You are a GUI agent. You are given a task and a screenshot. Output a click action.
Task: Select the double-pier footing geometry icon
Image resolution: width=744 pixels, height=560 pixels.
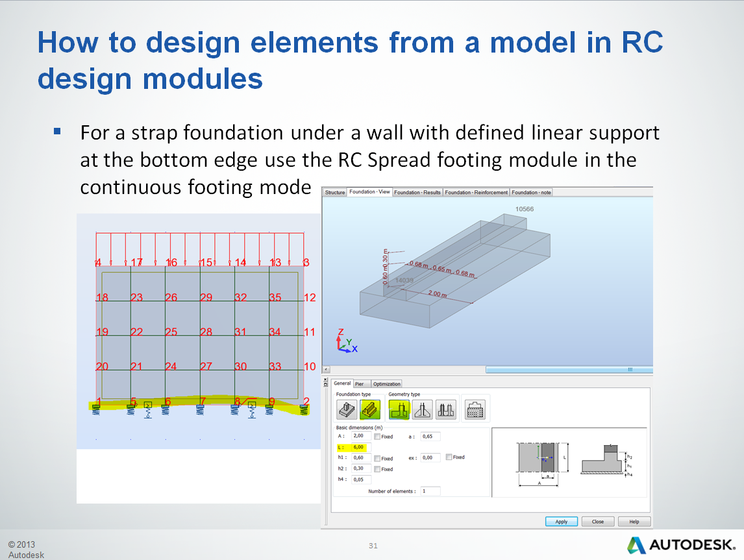click(x=445, y=409)
